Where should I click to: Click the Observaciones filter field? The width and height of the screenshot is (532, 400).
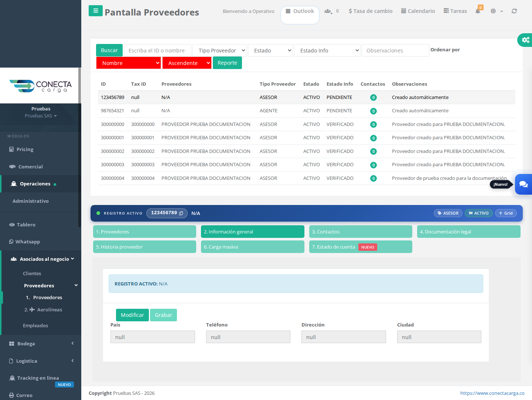(395, 50)
